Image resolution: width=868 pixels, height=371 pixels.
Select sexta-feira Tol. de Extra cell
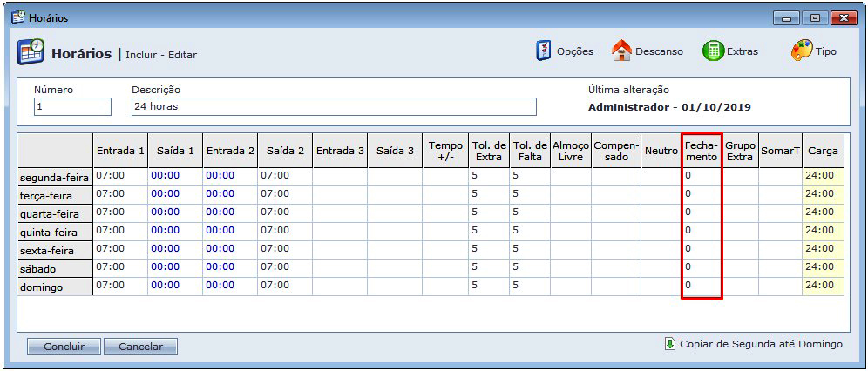point(489,249)
